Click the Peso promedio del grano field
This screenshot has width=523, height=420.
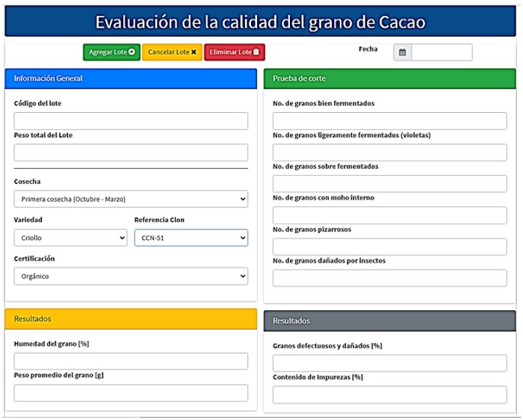(x=131, y=393)
